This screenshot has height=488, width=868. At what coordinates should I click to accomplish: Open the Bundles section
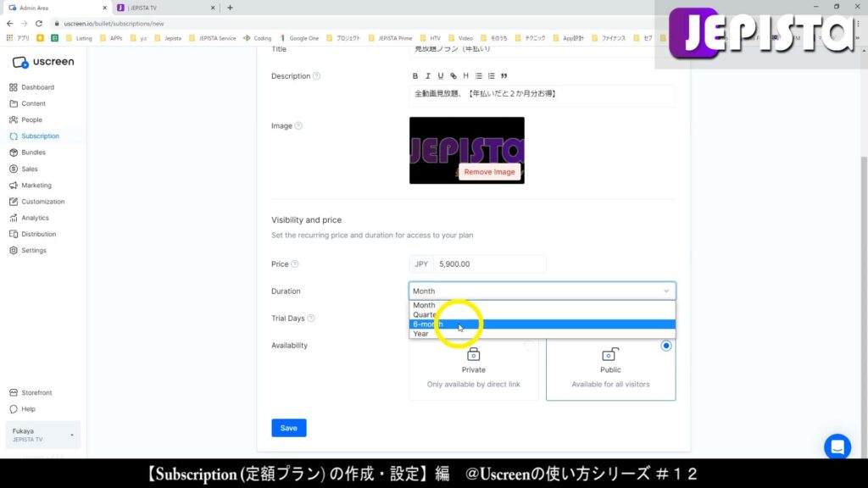coord(33,152)
